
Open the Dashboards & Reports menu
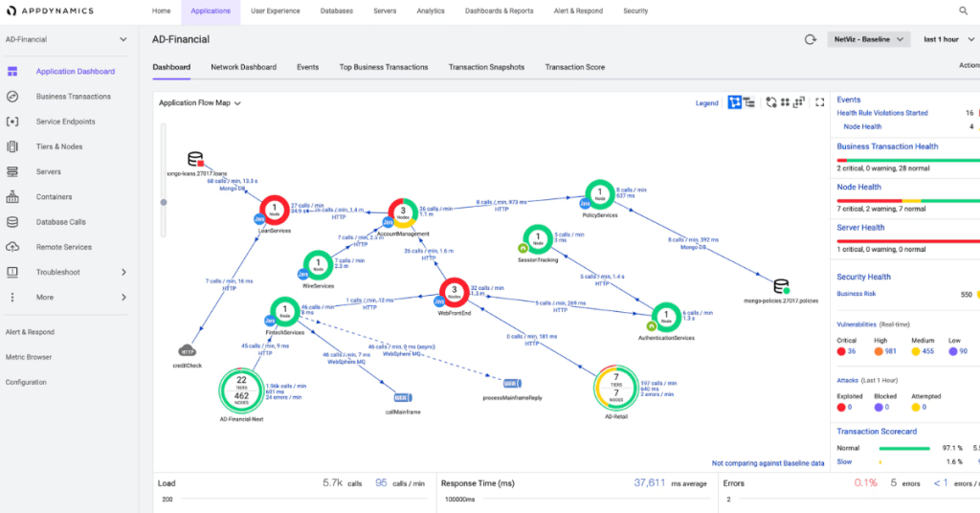[x=500, y=11]
